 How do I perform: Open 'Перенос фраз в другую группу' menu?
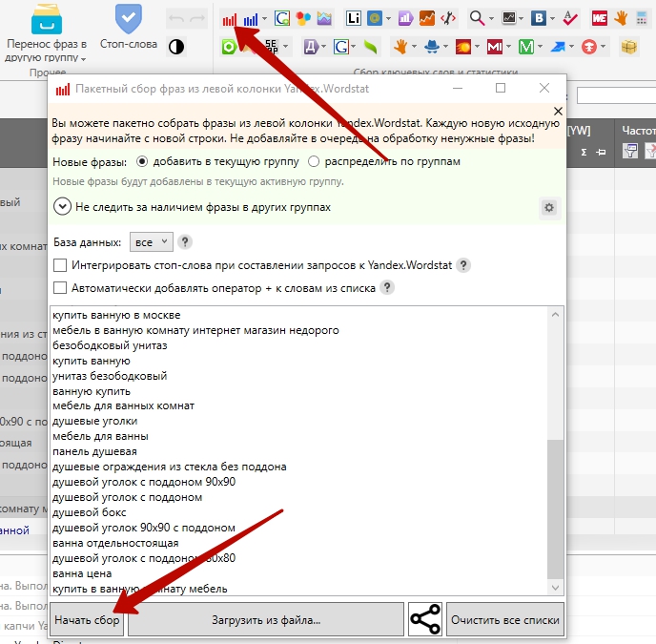[47, 32]
